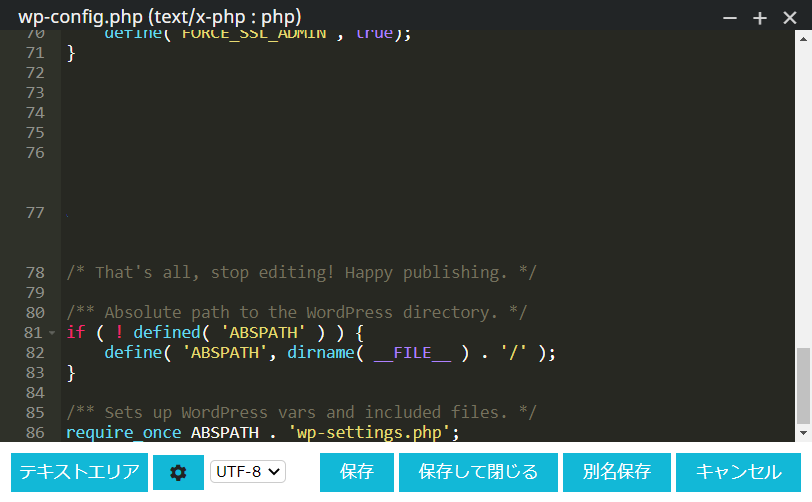This screenshot has height=502, width=812.
Task: Collapse the code fold arrow at line 81
Action: click(52, 333)
